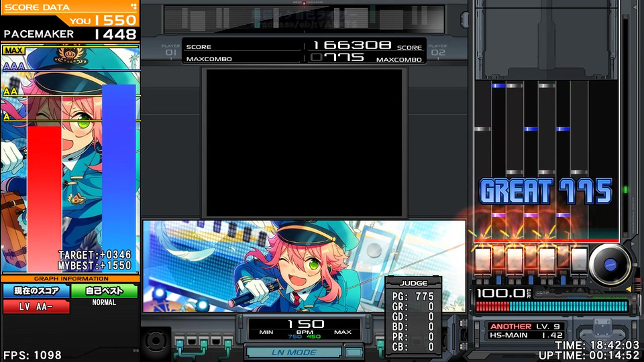Click the NORMAL label under 自己ベスト
The height and width of the screenshot is (362, 644).
104,302
